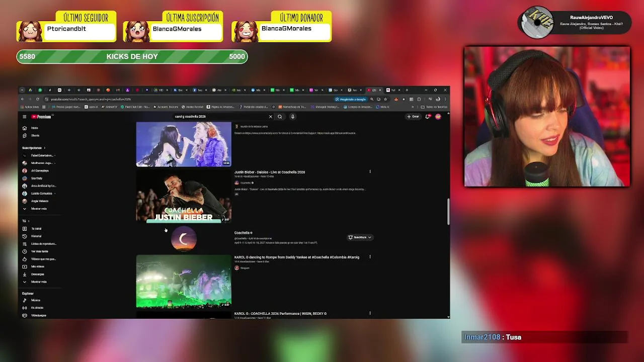
Task: Play Karol G dancing to Rompe thumbnail
Action: 184,281
